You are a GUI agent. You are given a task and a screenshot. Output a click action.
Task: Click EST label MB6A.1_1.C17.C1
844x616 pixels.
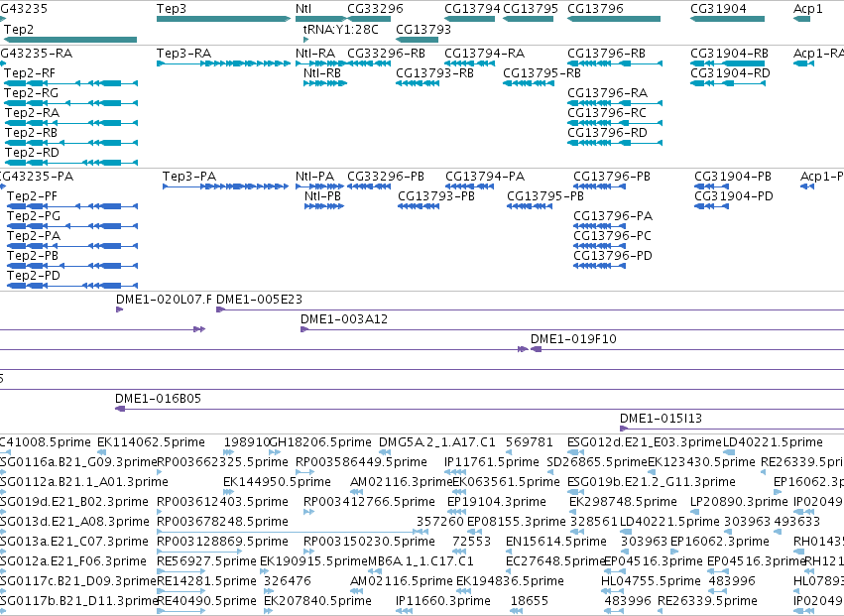421,561
